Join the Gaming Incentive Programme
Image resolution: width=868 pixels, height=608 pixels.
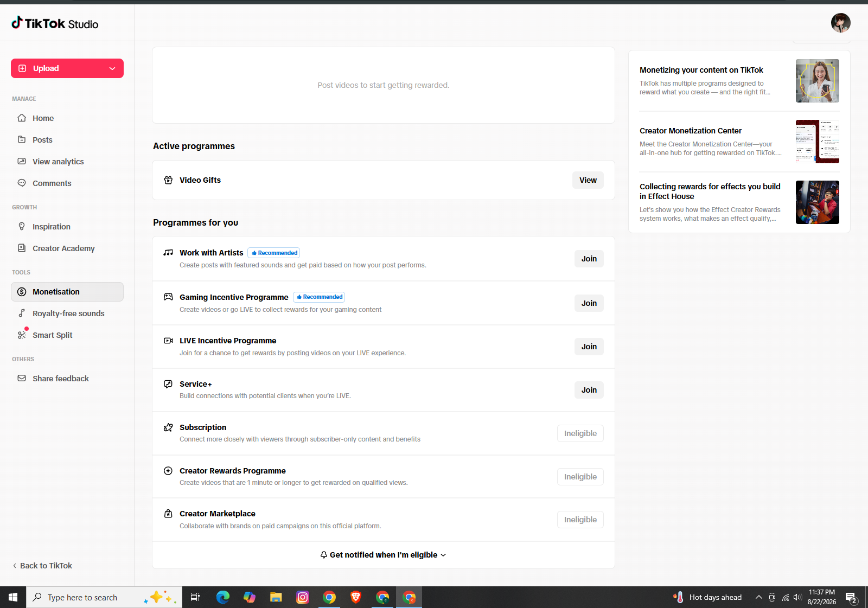589,303
